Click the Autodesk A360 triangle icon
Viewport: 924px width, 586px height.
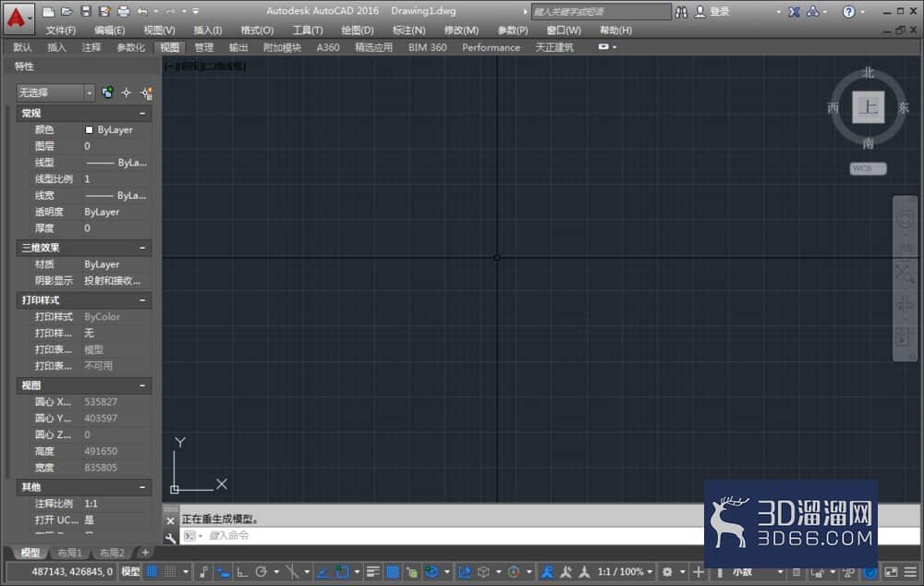(x=812, y=12)
